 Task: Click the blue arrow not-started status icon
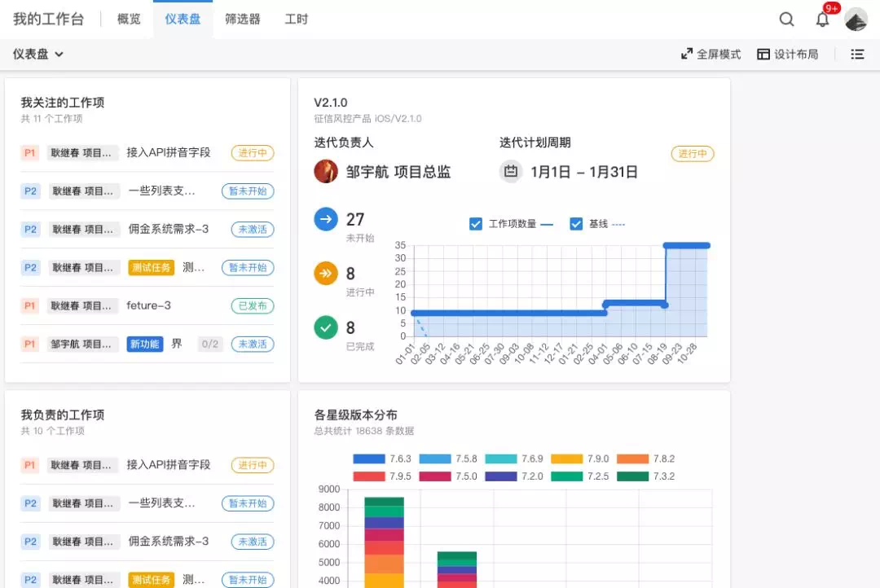tap(325, 219)
